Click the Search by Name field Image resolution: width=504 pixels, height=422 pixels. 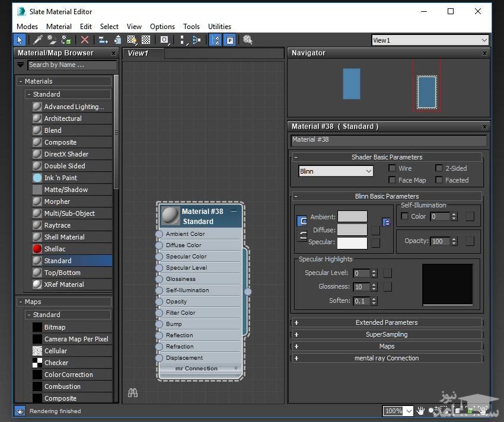pos(71,65)
